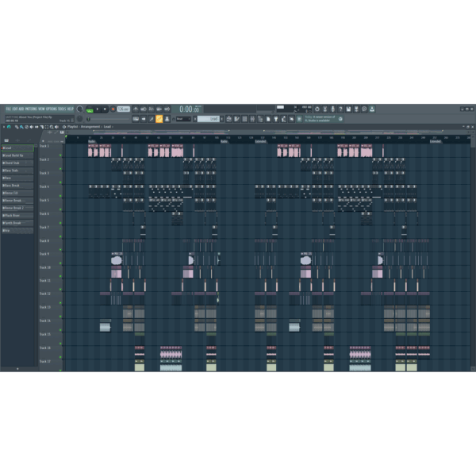Open the Mixer view icon

pyautogui.click(x=252, y=119)
